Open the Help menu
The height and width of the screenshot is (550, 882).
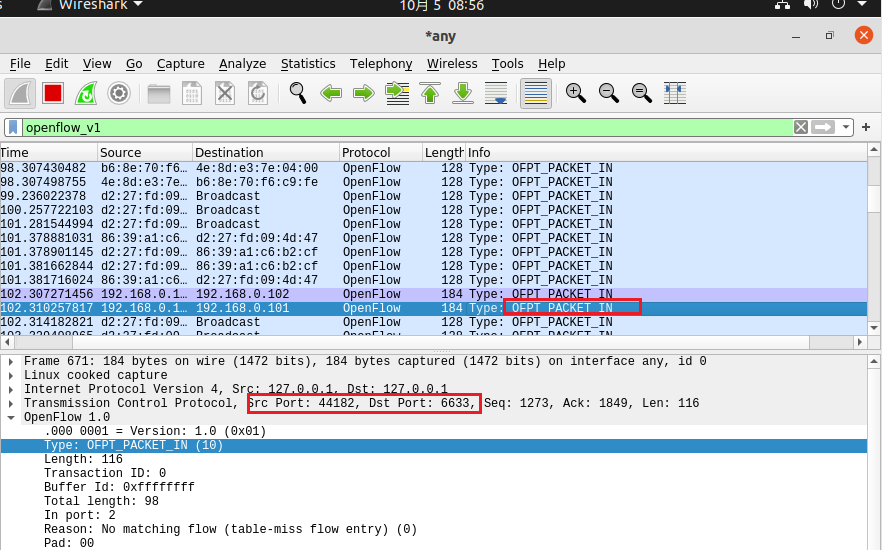[x=551, y=64]
